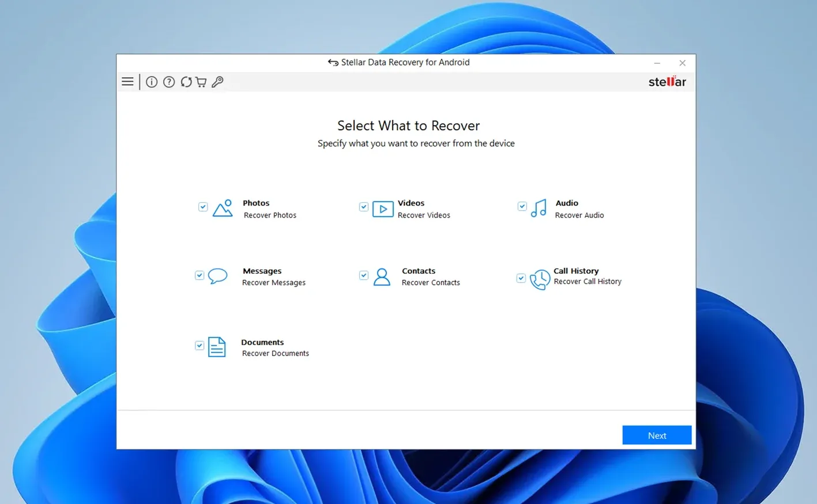The image size is (817, 504).
Task: Toggle the Audio checkbox
Action: point(522,206)
